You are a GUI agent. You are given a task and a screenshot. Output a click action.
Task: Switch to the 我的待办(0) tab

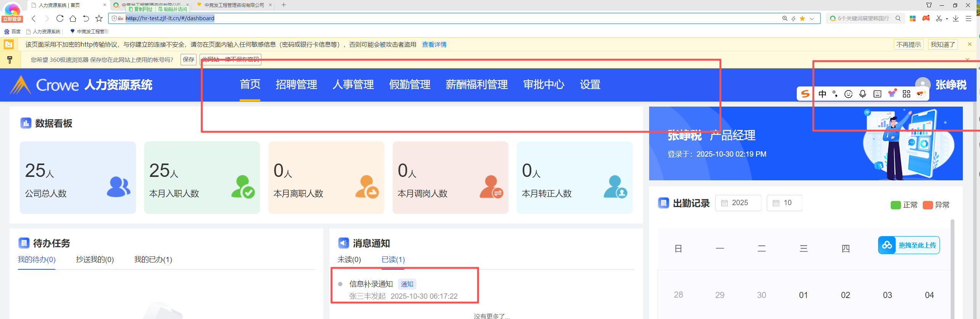tap(37, 260)
